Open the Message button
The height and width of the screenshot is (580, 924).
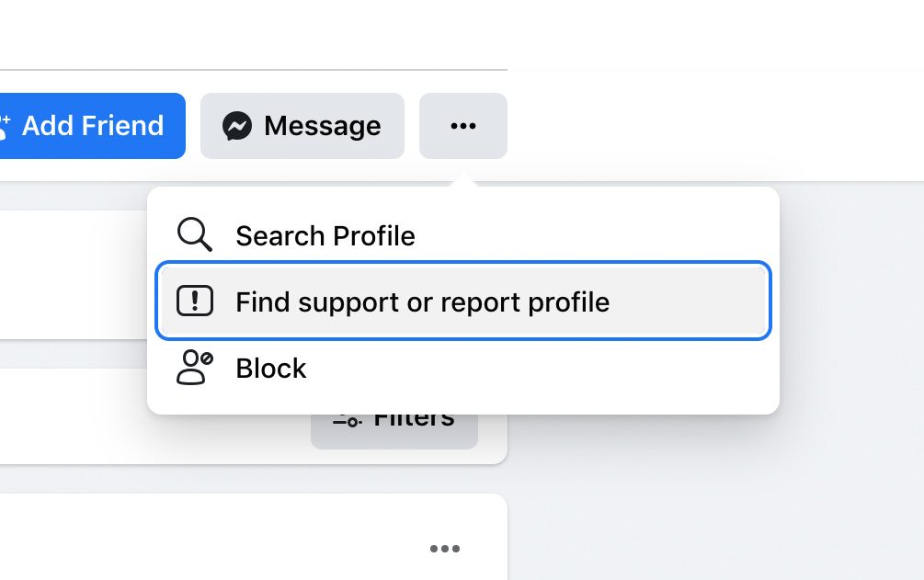302,126
